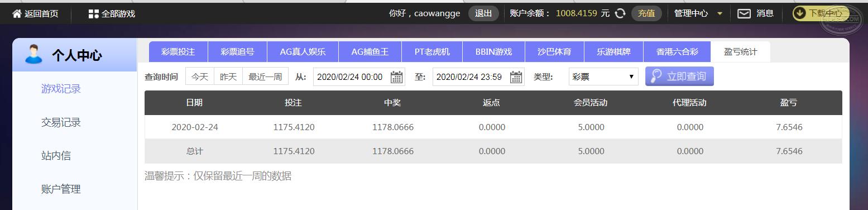Image resolution: width=868 pixels, height=210 pixels.
Task: Open the calendar icon for the start date
Action: pyautogui.click(x=397, y=77)
